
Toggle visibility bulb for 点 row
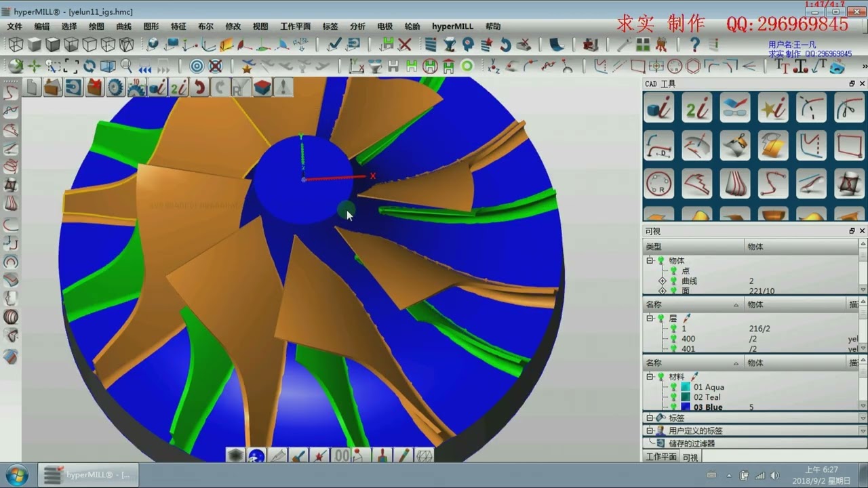click(674, 270)
